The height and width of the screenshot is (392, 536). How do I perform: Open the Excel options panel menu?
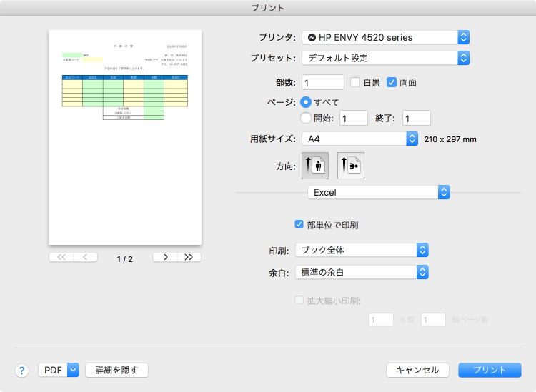(x=378, y=192)
